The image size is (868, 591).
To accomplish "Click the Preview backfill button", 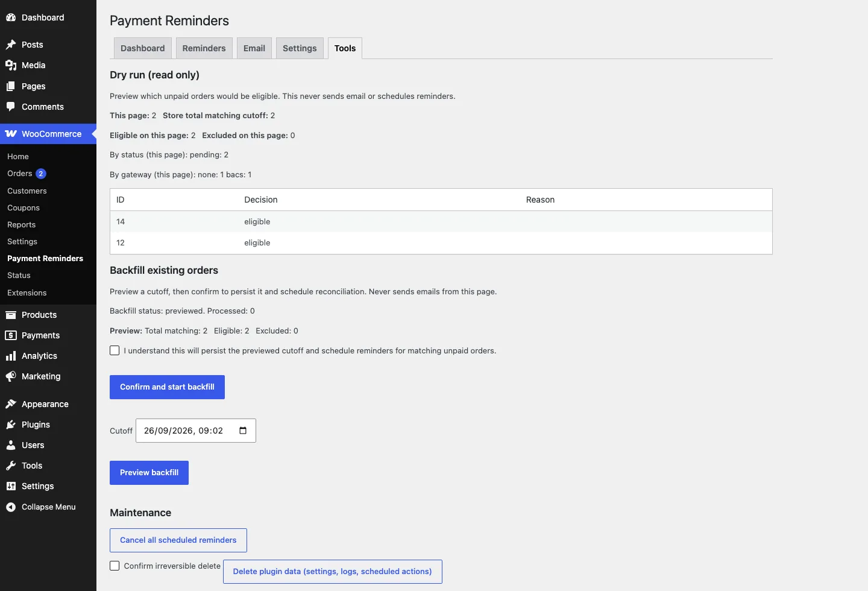I will click(x=149, y=473).
